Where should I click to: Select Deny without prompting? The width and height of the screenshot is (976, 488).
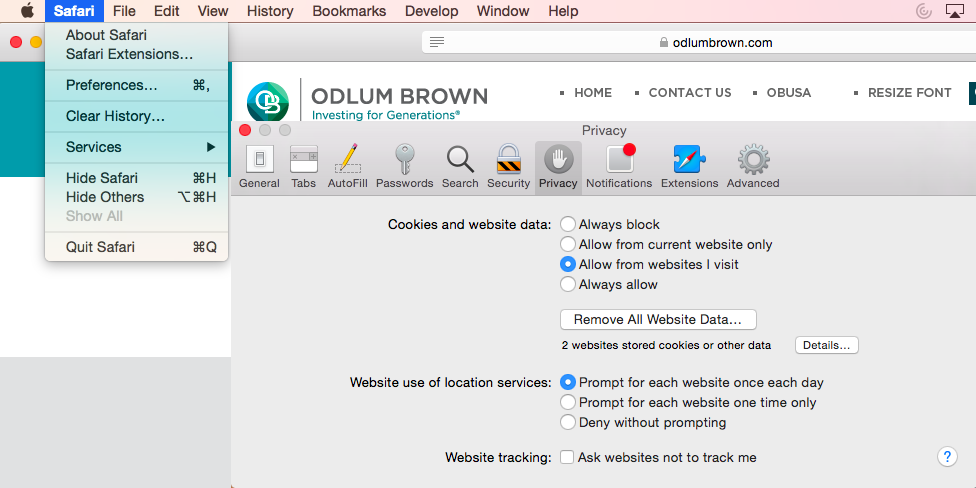click(x=568, y=422)
